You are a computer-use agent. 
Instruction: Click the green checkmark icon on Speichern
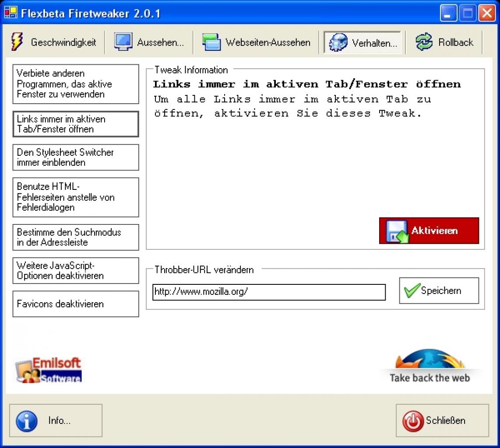pyautogui.click(x=412, y=290)
